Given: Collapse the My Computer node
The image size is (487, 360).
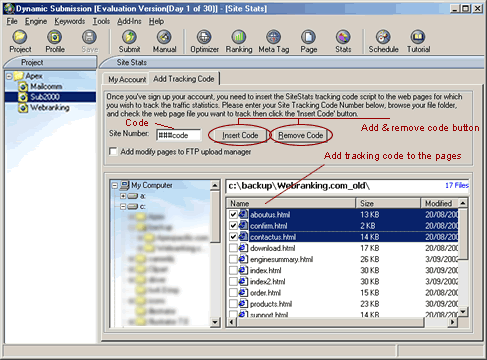Looking at the screenshot, I should tap(115, 185).
